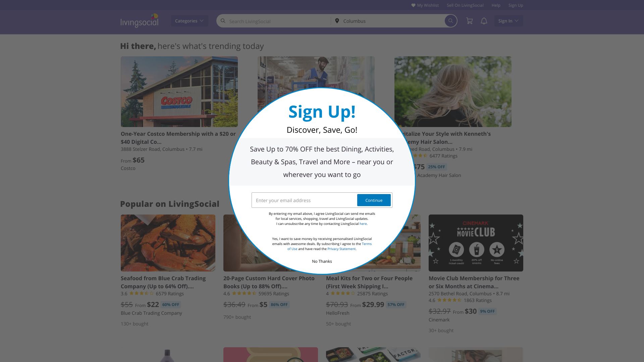Click the heart icon by My Wishlist
The height and width of the screenshot is (362, 644).
point(413,5)
